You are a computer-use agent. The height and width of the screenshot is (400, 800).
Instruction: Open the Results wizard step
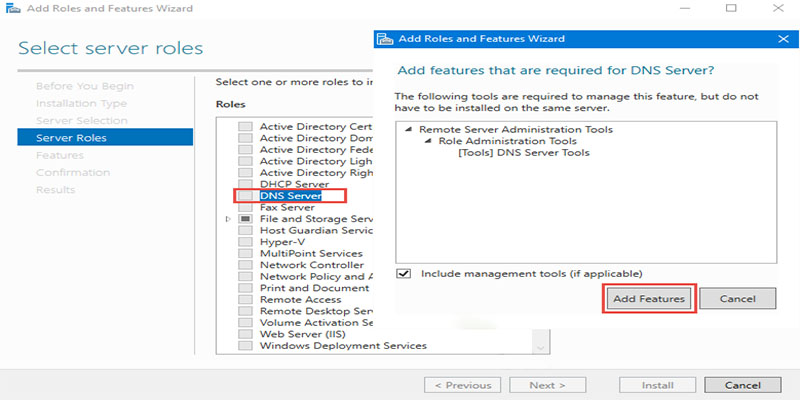(55, 190)
